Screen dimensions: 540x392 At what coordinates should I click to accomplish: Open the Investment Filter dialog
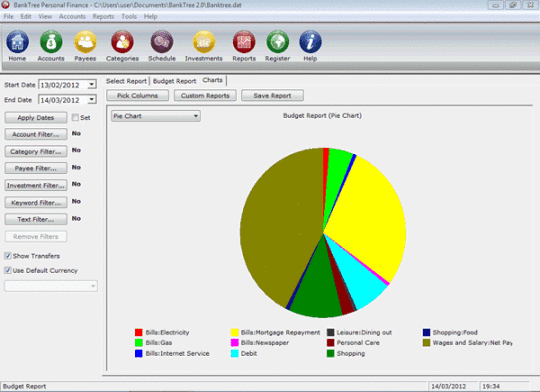36,185
